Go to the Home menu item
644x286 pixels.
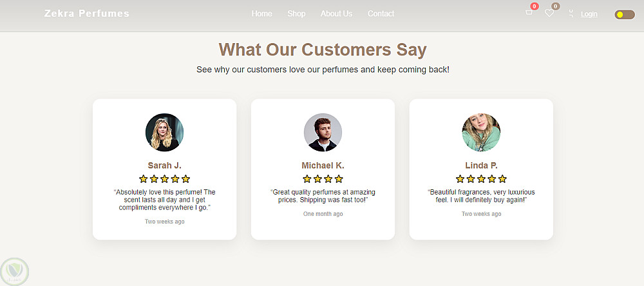pos(261,14)
